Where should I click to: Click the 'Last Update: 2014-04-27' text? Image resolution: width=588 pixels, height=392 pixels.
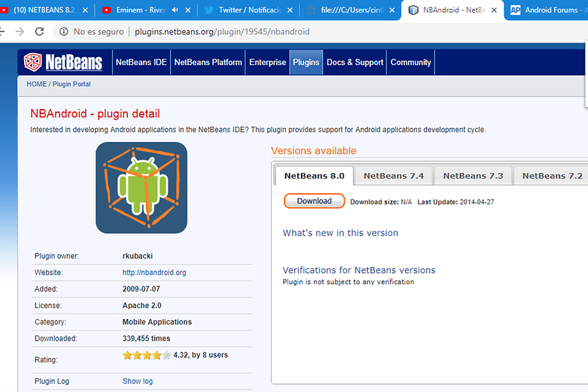pyautogui.click(x=456, y=202)
